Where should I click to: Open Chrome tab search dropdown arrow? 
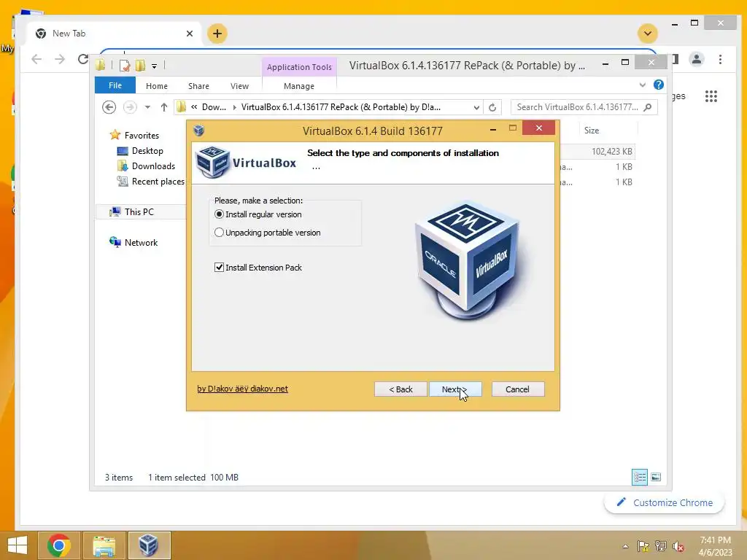(x=648, y=34)
